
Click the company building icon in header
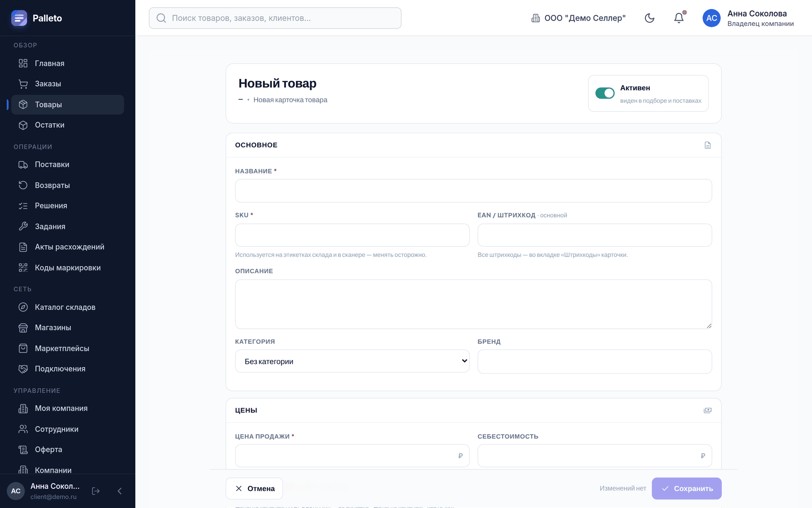[x=535, y=18]
